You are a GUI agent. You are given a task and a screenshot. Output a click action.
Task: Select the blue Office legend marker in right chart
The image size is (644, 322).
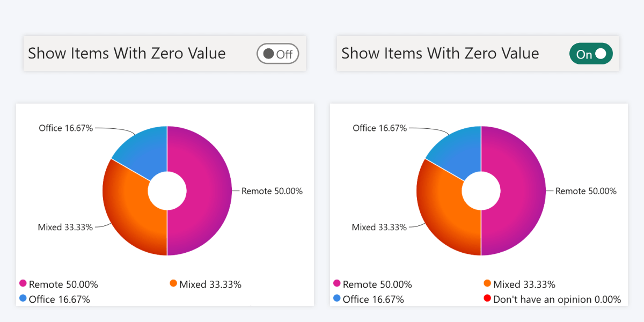[x=336, y=299]
